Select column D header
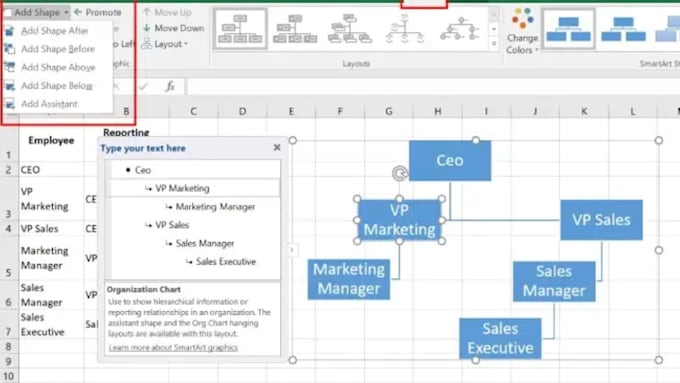Screen dimensions: 680x383 tap(242, 111)
